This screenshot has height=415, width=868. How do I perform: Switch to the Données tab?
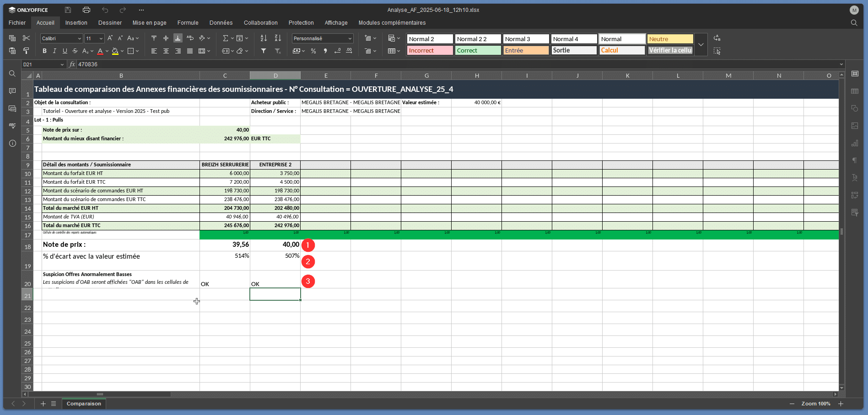(221, 23)
